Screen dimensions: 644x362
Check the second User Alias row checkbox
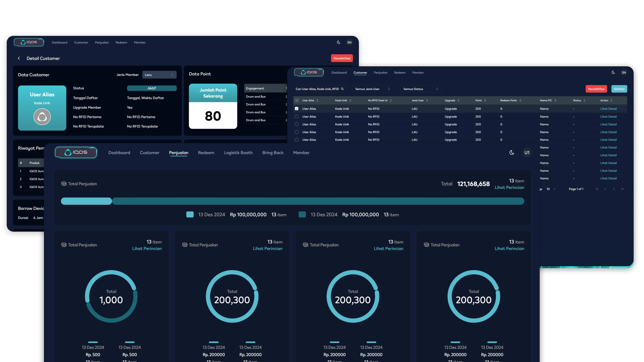[x=297, y=116]
